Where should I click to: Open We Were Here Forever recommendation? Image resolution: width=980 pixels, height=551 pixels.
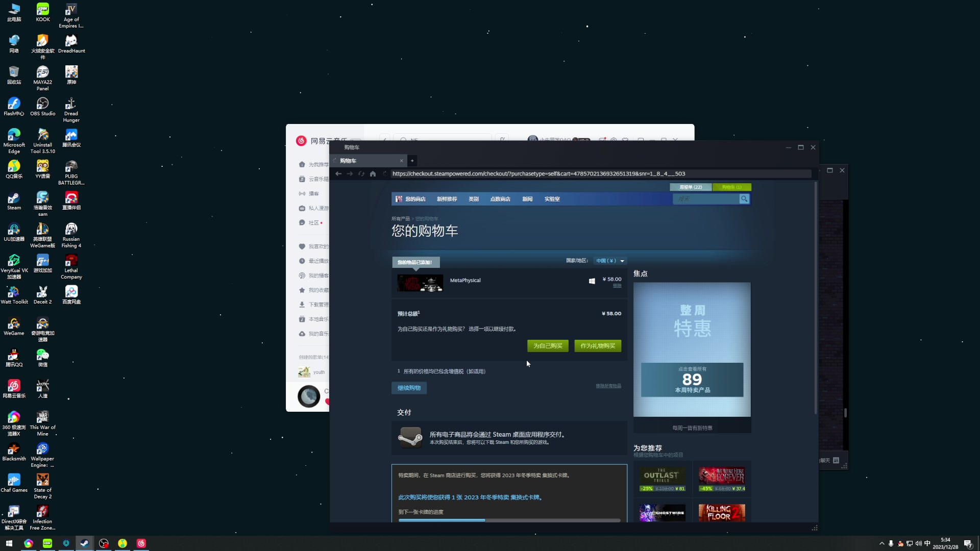pyautogui.click(x=722, y=479)
